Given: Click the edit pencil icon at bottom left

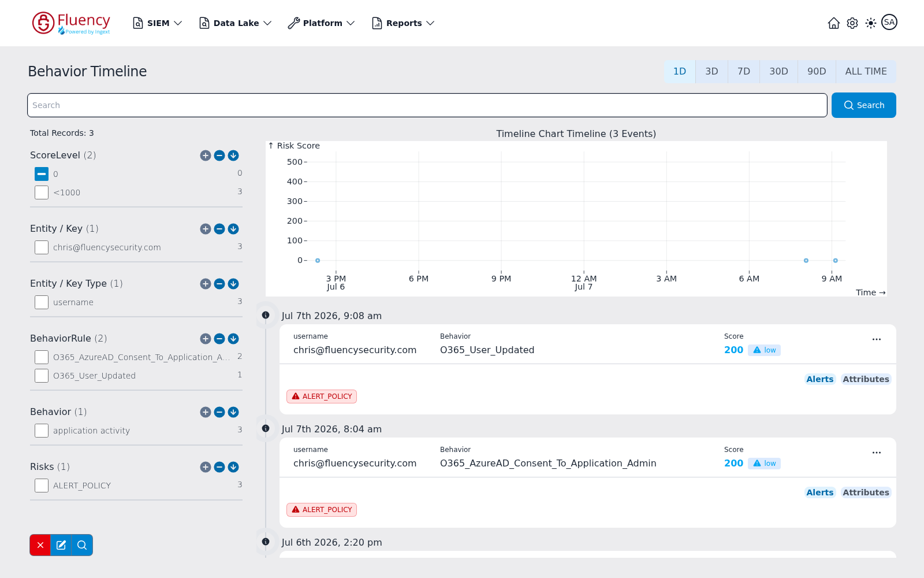Looking at the screenshot, I should pos(61,545).
